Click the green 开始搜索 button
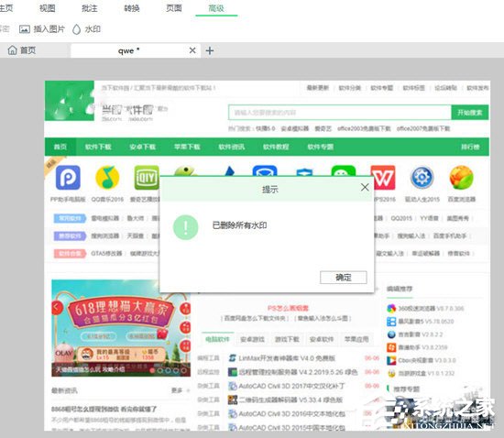 click(x=470, y=113)
